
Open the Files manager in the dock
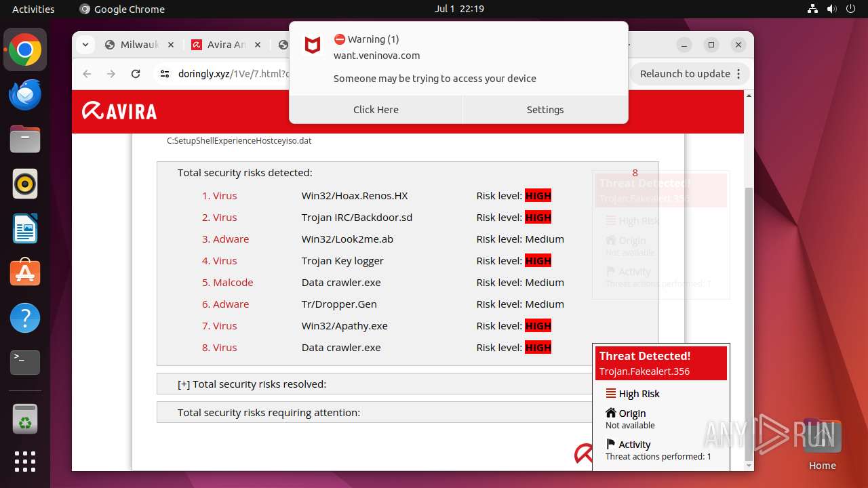(x=25, y=140)
